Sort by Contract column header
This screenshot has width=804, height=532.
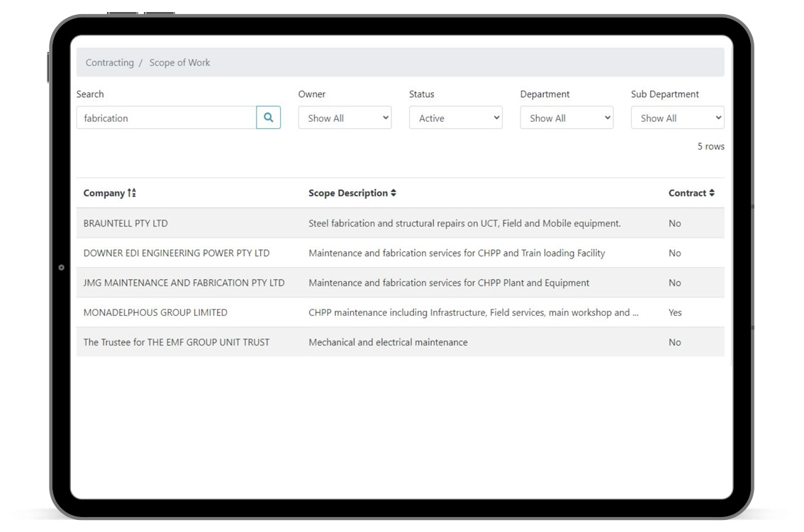(x=691, y=193)
